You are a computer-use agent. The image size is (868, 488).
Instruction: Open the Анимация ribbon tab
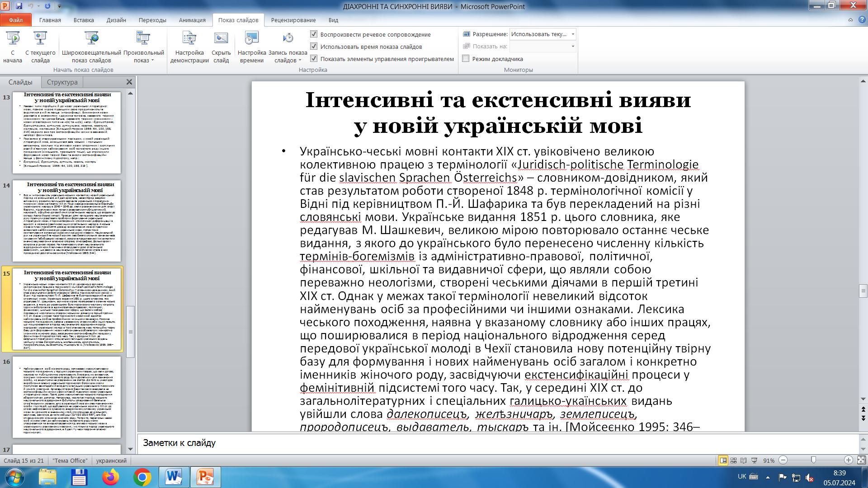pyautogui.click(x=192, y=20)
